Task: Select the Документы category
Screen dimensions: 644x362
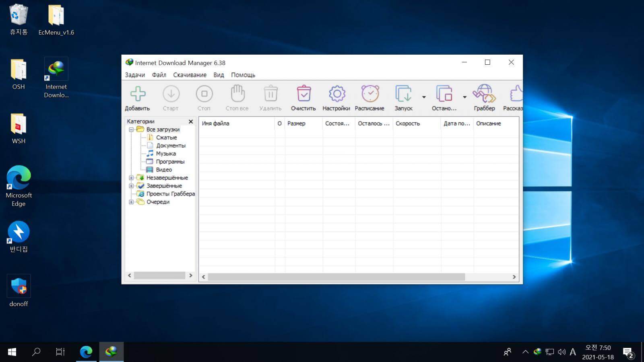Action: pyautogui.click(x=171, y=146)
